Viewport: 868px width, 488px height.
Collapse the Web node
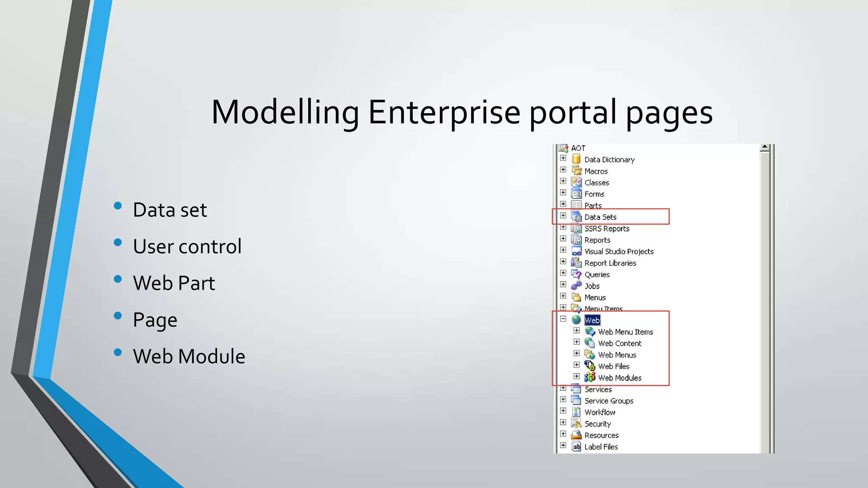click(x=563, y=319)
